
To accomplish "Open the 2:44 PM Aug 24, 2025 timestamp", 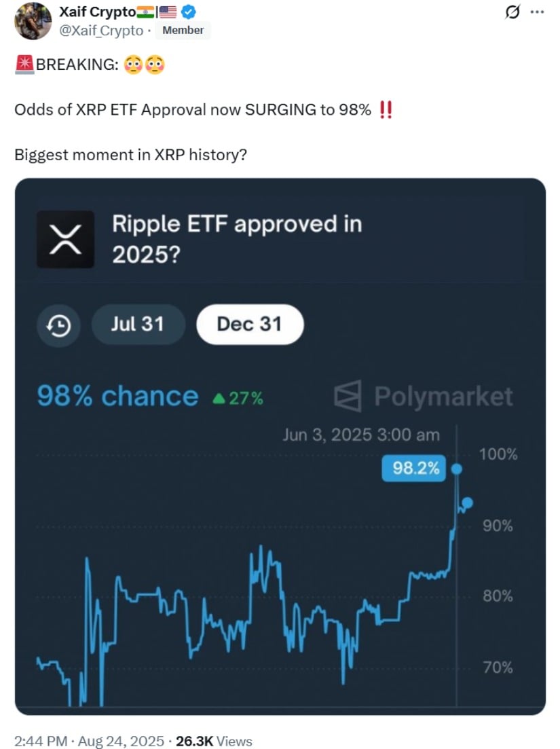I will click(x=89, y=741).
